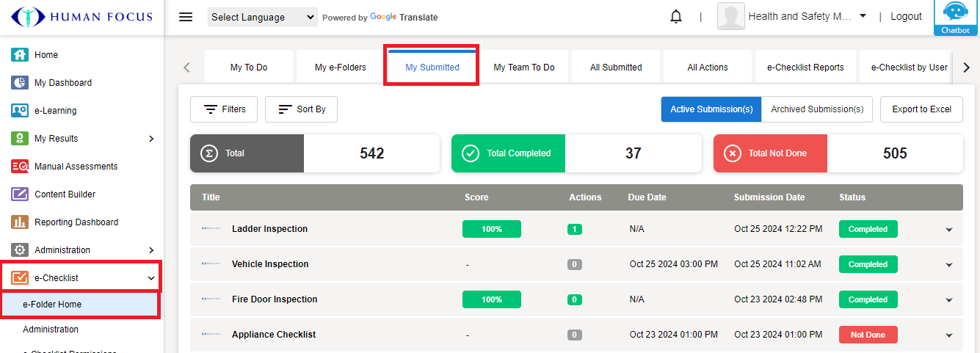The height and width of the screenshot is (353, 980).
Task: Switch to the All Submitted tab
Action: pyautogui.click(x=616, y=68)
